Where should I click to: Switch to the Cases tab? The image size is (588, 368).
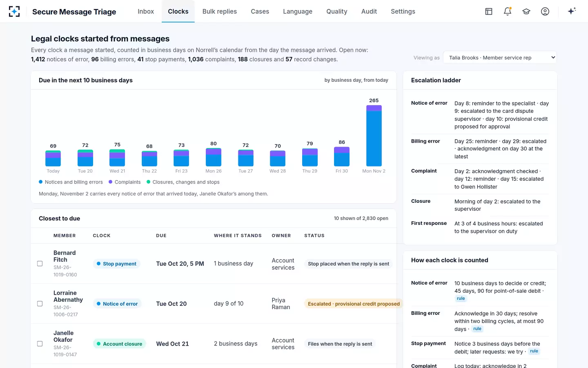260,11
